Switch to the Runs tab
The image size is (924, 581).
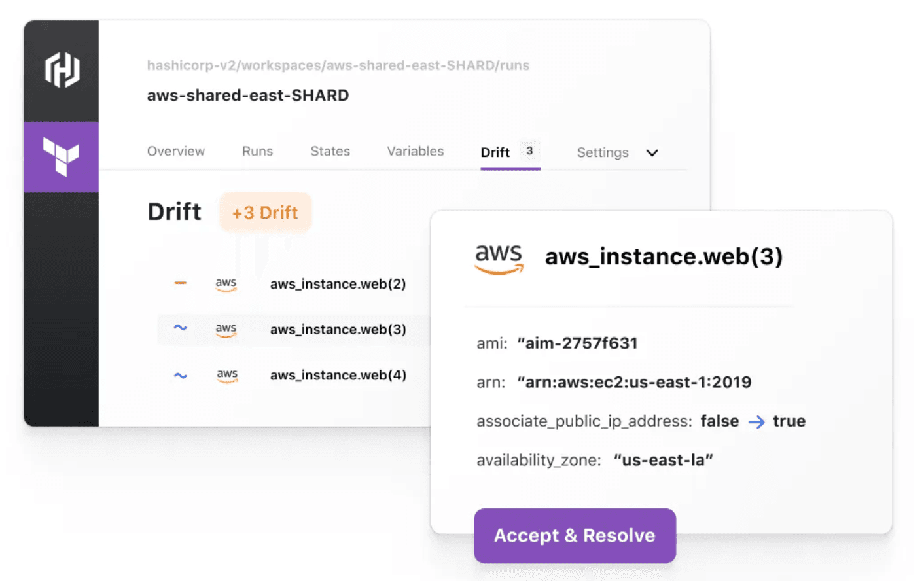pyautogui.click(x=257, y=152)
